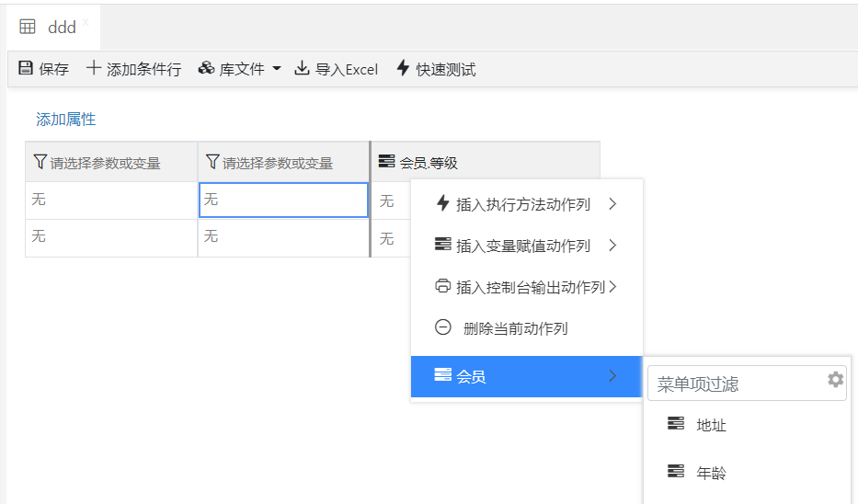Click the filter funnel icon in second column header
Image resolution: width=858 pixels, height=504 pixels.
(212, 163)
